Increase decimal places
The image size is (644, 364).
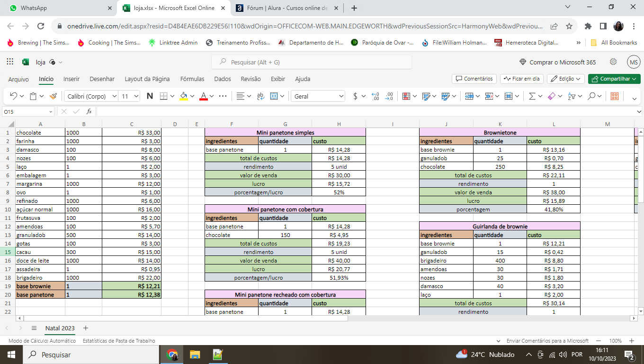[x=376, y=96]
